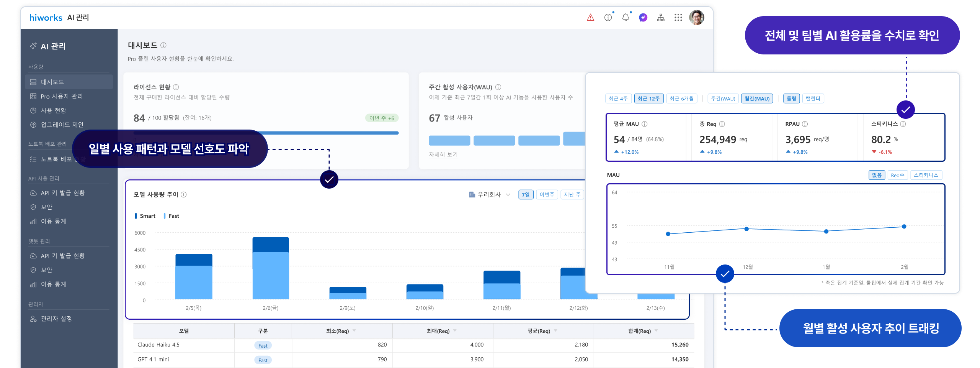This screenshot has height=368, width=980.
Task: Open 보안 under 챗봇 관리
Action: (47, 269)
